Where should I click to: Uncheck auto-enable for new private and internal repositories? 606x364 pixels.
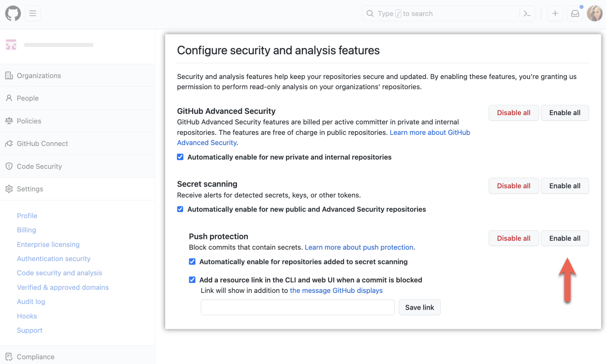click(x=180, y=157)
